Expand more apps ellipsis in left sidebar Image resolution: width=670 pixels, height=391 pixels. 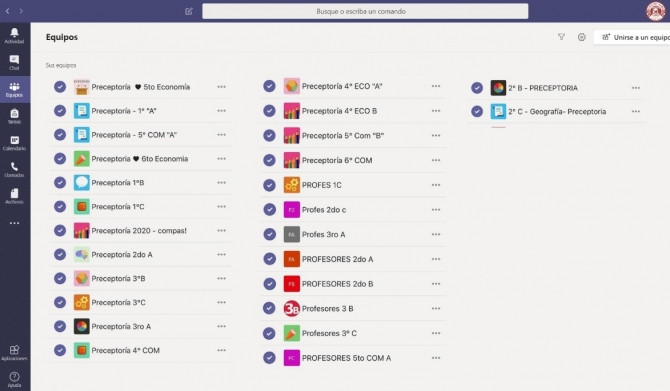[15, 223]
